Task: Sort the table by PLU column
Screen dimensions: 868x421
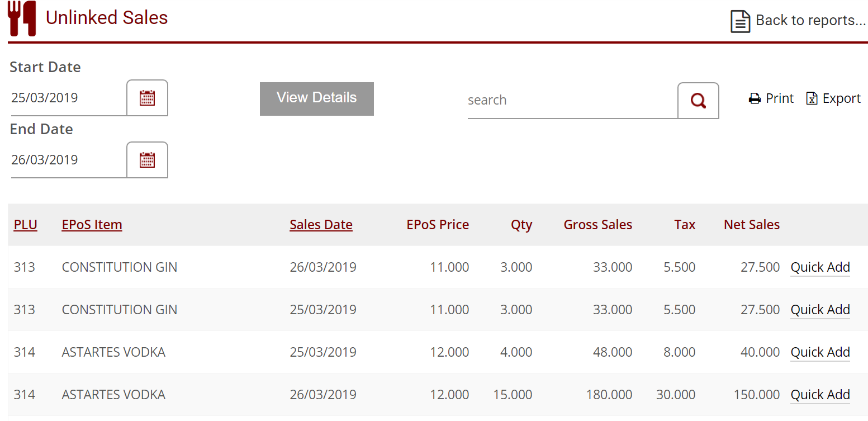Action: (25, 224)
